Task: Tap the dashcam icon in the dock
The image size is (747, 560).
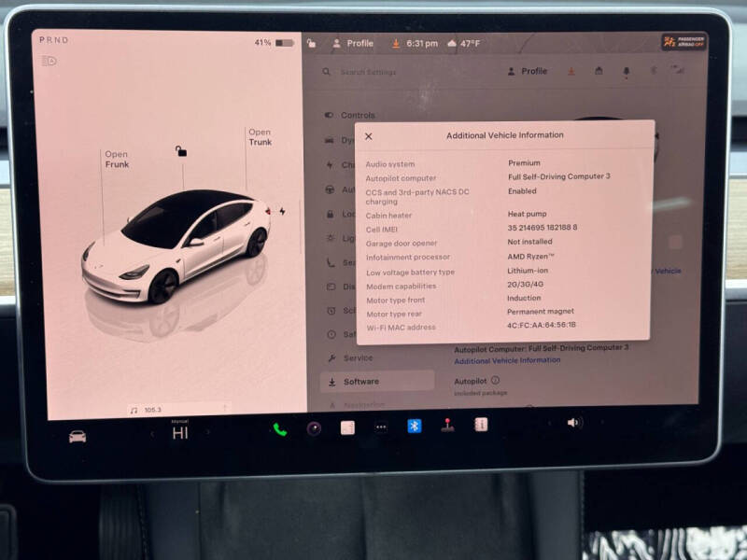Action: point(313,430)
